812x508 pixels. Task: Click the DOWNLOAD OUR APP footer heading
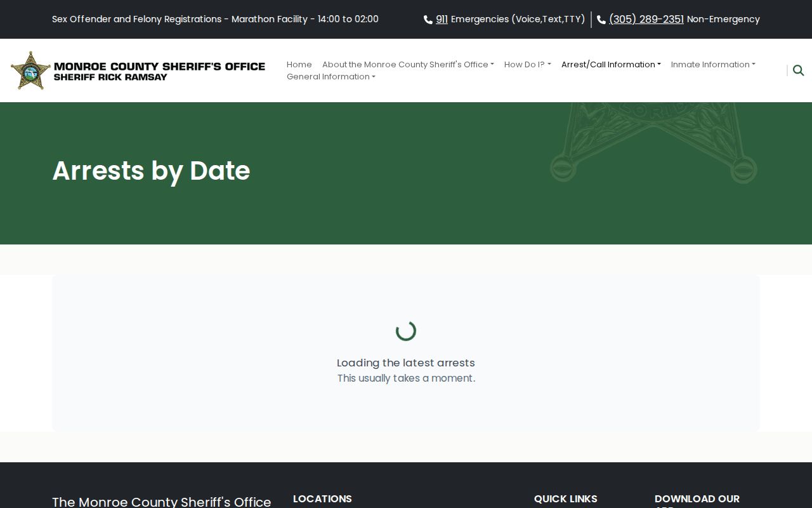(x=697, y=501)
